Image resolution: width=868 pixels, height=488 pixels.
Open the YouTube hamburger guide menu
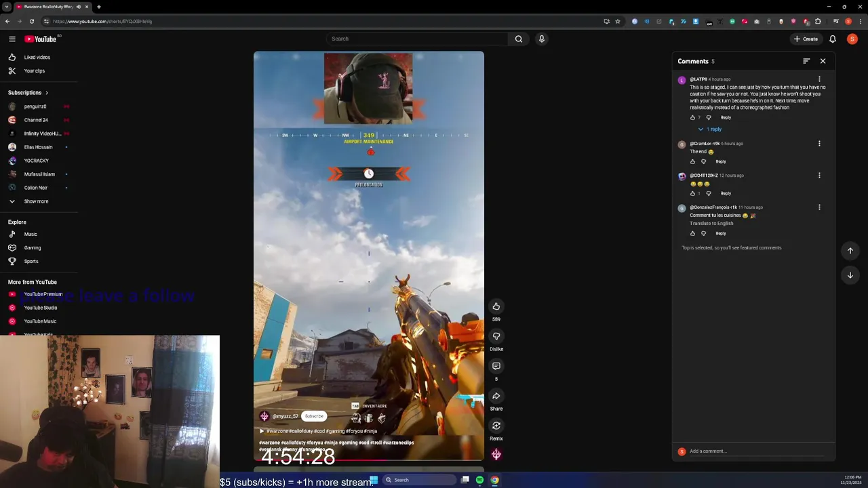(x=12, y=39)
